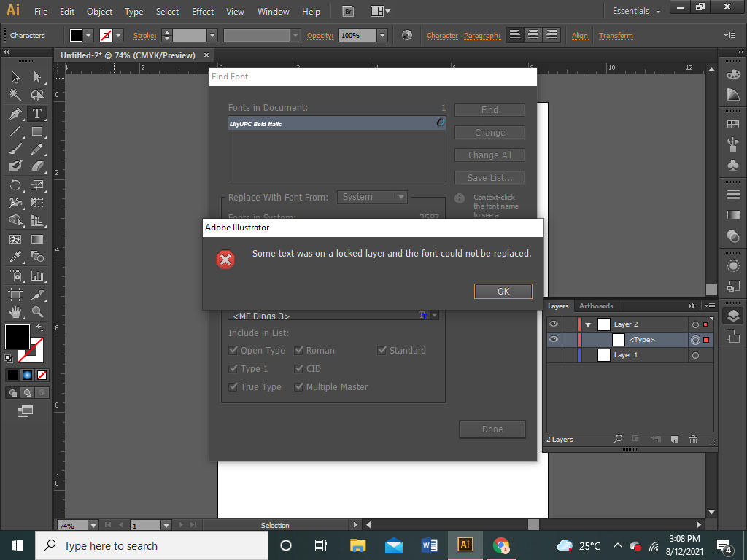Open the Effect menu
The height and width of the screenshot is (560, 747).
203,12
